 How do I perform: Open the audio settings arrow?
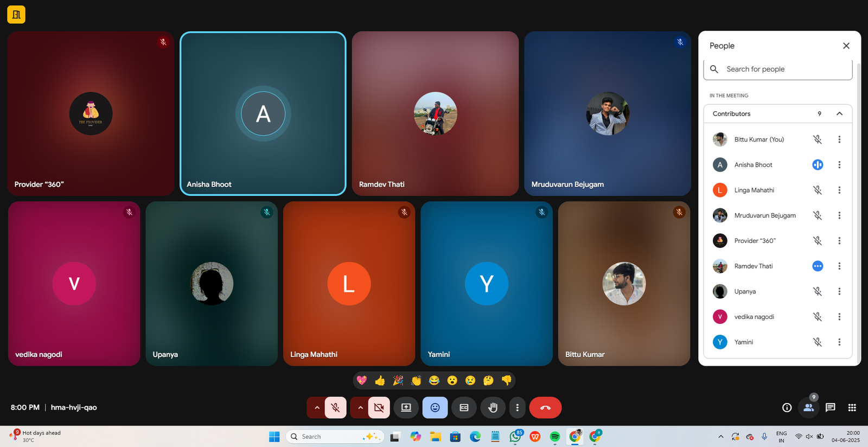coord(317,407)
